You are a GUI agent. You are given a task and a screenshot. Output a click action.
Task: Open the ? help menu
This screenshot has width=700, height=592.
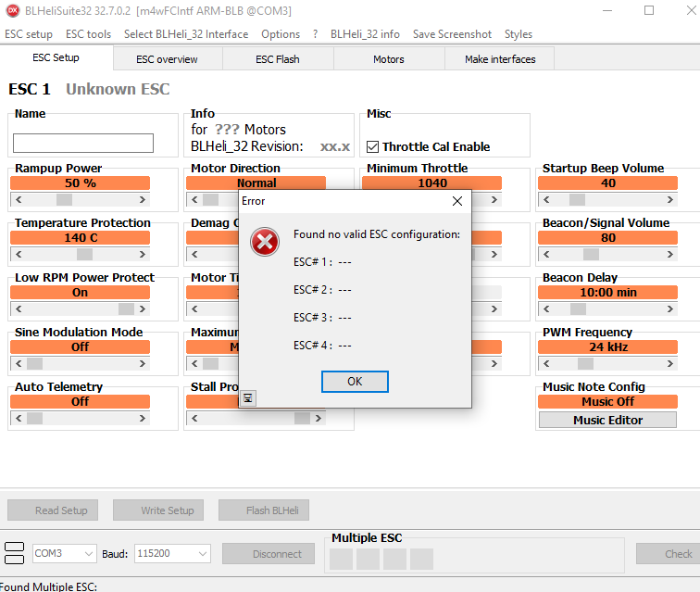[315, 34]
